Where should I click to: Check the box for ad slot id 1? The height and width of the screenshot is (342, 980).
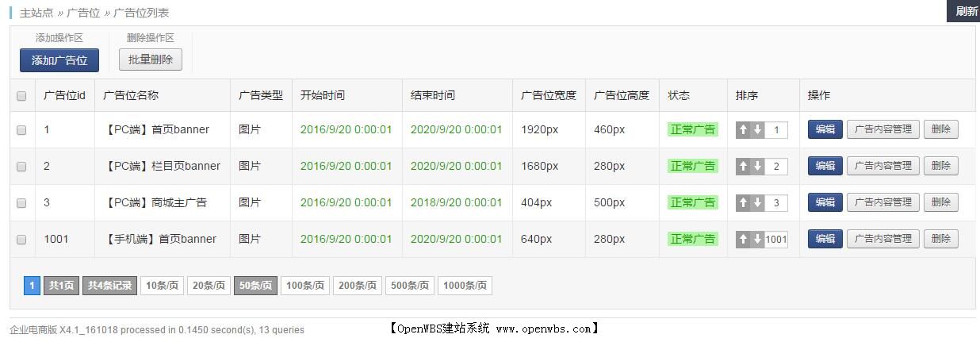coord(21,130)
